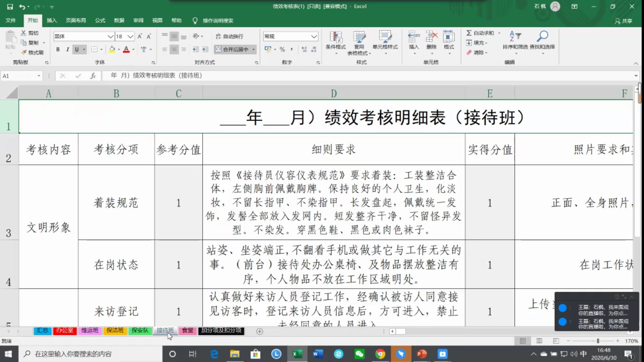Click the 共享 share button
This screenshot has height=362, width=644.
[x=624, y=21]
